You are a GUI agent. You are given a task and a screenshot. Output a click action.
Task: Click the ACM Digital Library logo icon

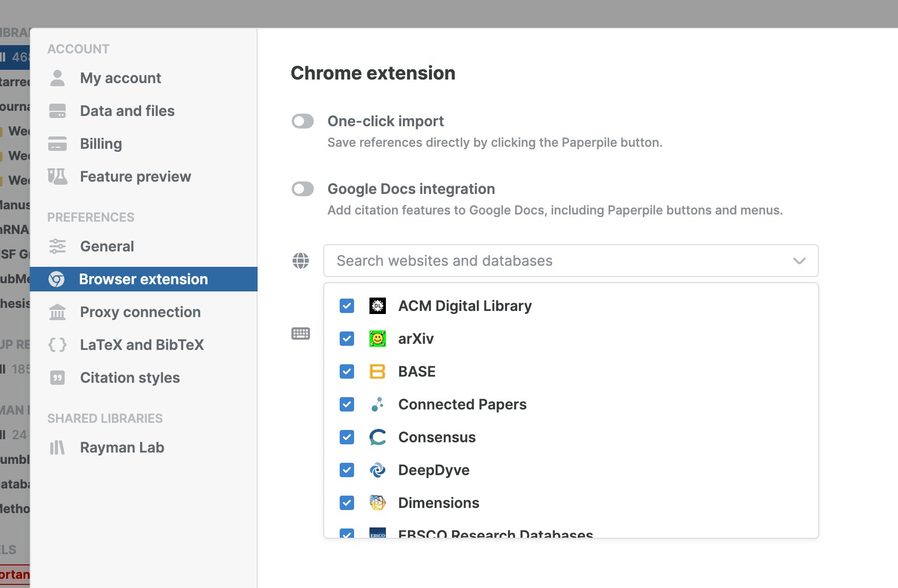point(378,306)
